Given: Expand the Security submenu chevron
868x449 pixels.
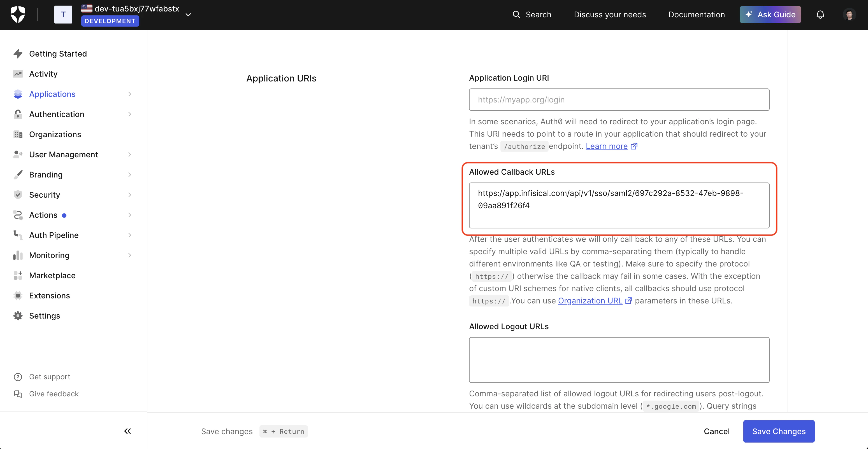Looking at the screenshot, I should tap(130, 195).
